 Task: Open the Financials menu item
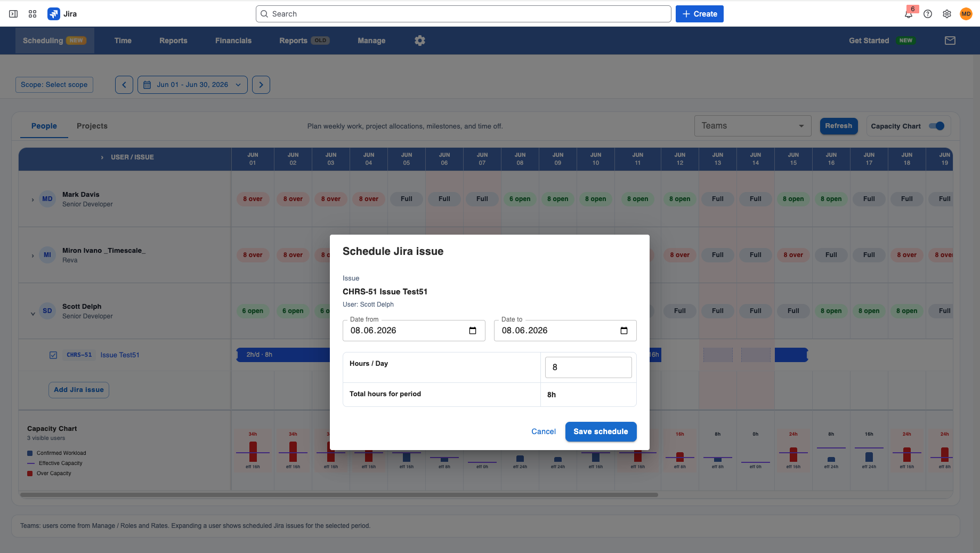[x=233, y=41]
